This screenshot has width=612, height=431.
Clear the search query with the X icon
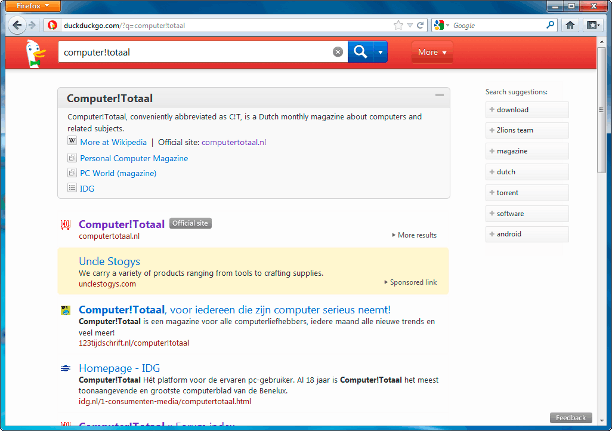[338, 52]
